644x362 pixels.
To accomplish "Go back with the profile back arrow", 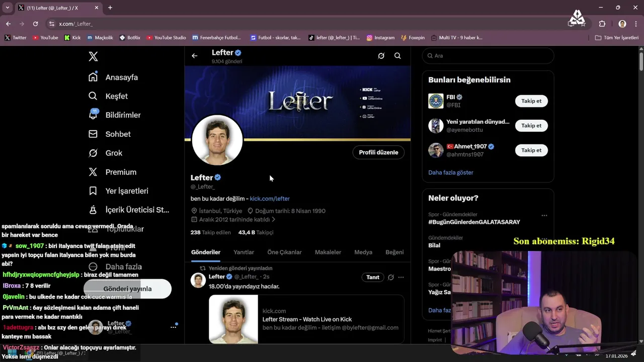I will click(x=195, y=56).
